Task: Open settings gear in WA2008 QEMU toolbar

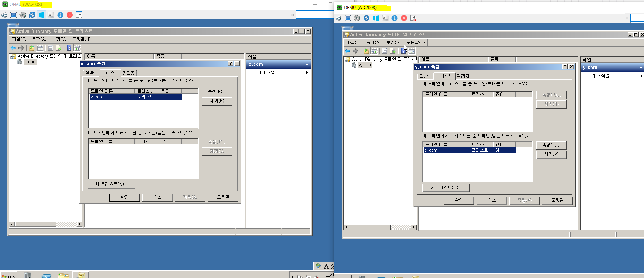Action: (23, 15)
